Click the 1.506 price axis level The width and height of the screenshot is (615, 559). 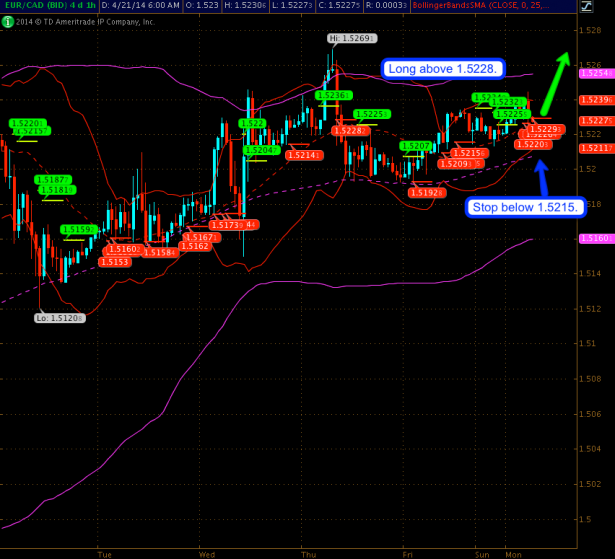[x=591, y=414]
